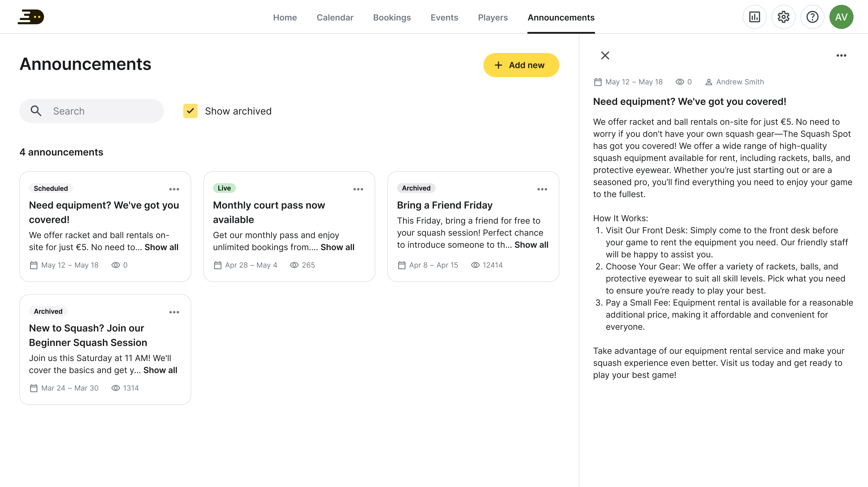Open options menu on Scheduled announcement card
The image size is (868, 487).
[174, 189]
